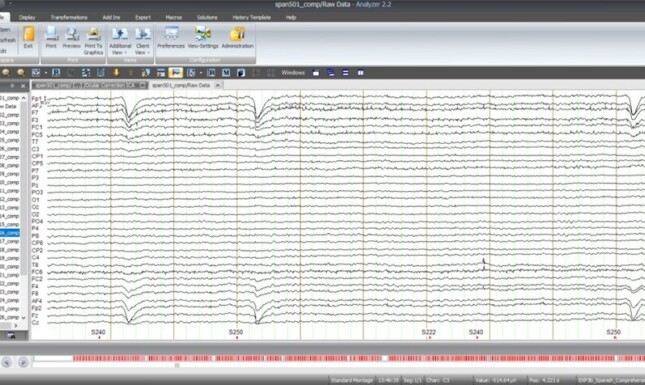Image resolution: width=645 pixels, height=385 pixels.
Task: Click the tree horizontal scroll right arrow
Action: (16, 326)
